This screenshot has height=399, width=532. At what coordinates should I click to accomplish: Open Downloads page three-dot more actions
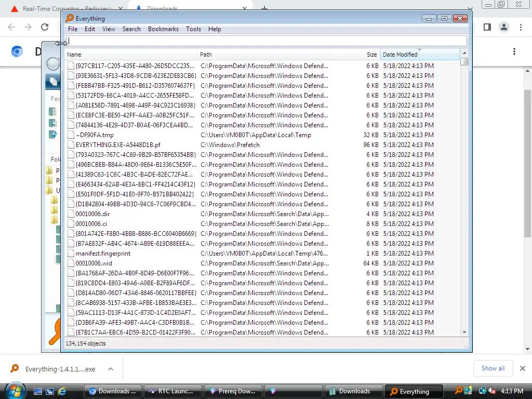(x=514, y=51)
